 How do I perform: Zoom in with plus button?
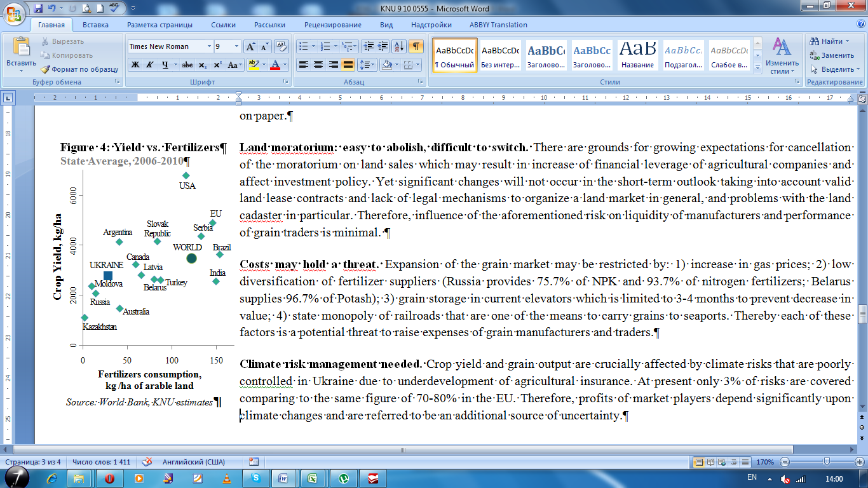click(x=858, y=462)
